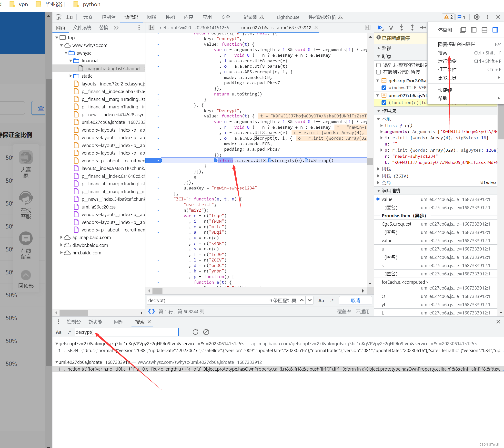Viewport: 504px width, 448px height.
Task: Toggle the device toolbar icon
Action: [x=70, y=17]
